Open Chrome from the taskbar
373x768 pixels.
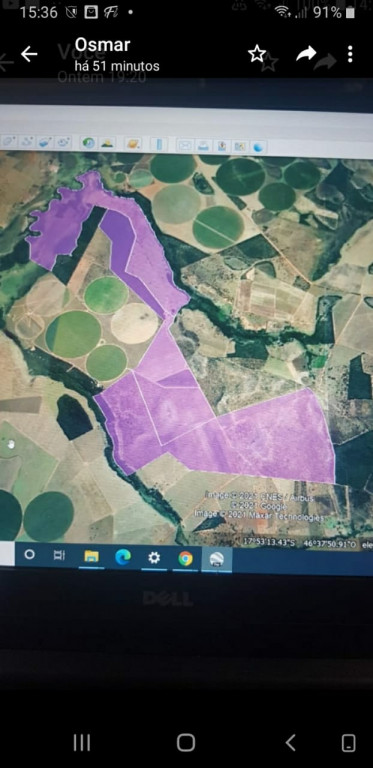pos(185,558)
